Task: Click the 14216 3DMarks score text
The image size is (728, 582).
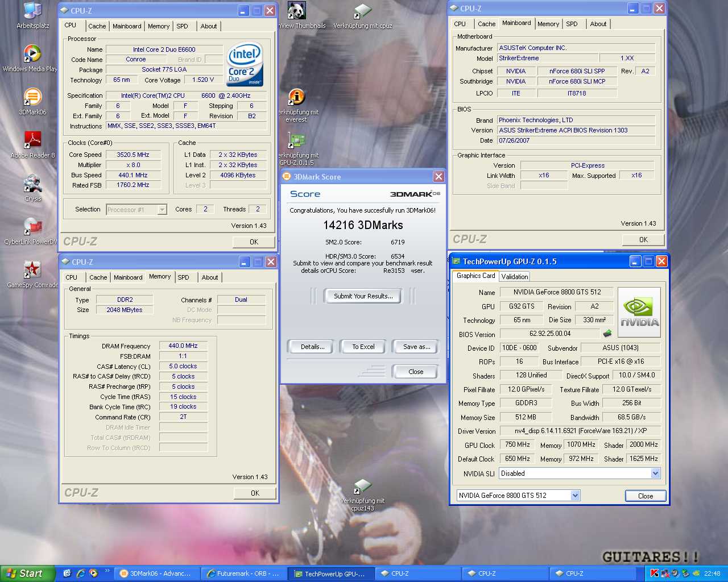Action: (363, 225)
